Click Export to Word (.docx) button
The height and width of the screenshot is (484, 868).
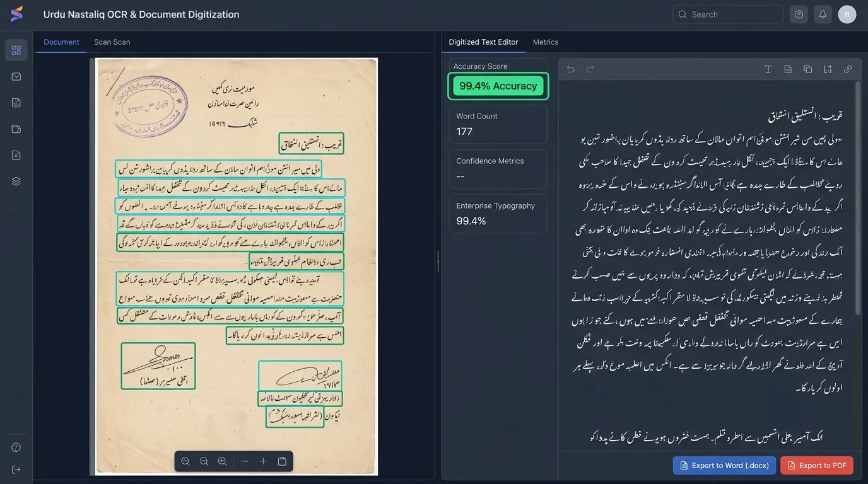[x=724, y=466]
